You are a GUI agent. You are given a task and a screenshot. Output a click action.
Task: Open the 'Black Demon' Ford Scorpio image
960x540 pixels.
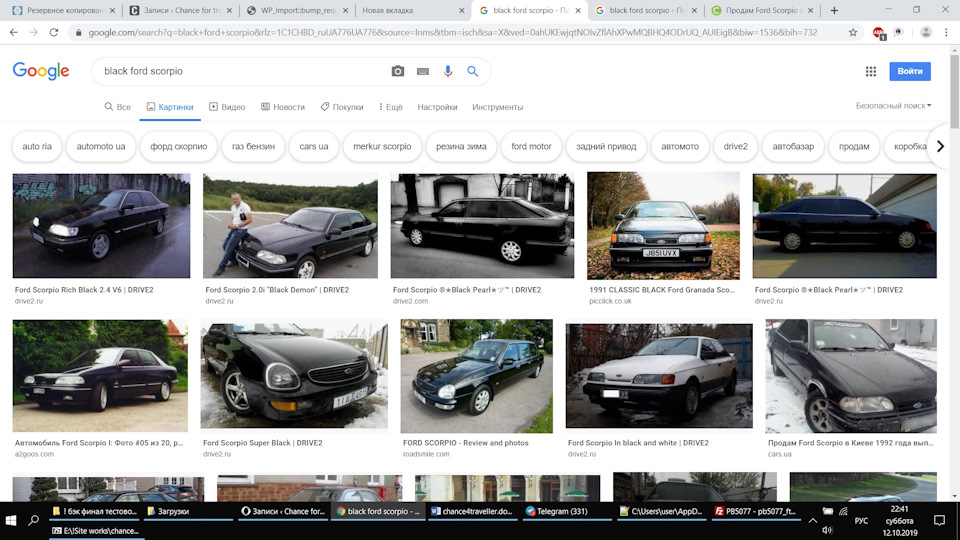[x=290, y=226]
